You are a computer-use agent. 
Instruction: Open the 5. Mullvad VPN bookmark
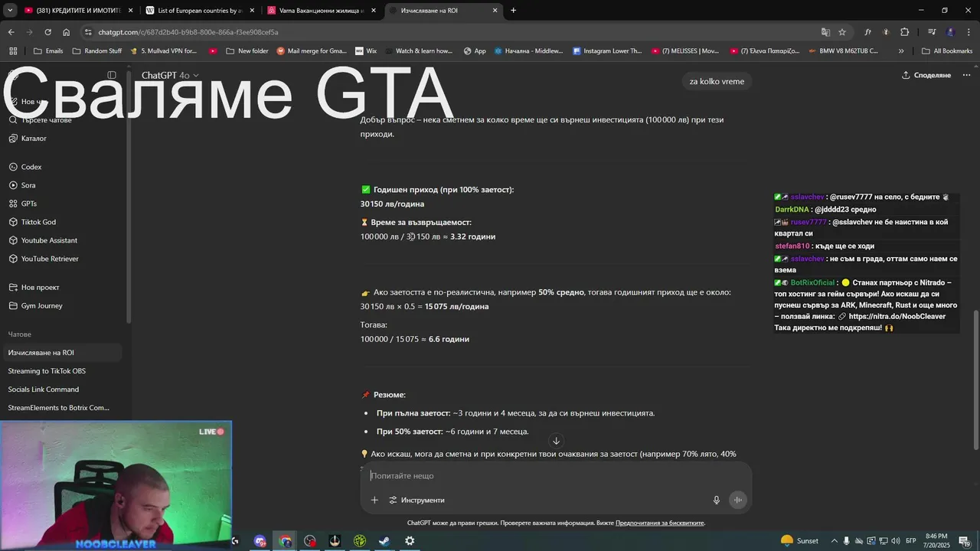163,51
